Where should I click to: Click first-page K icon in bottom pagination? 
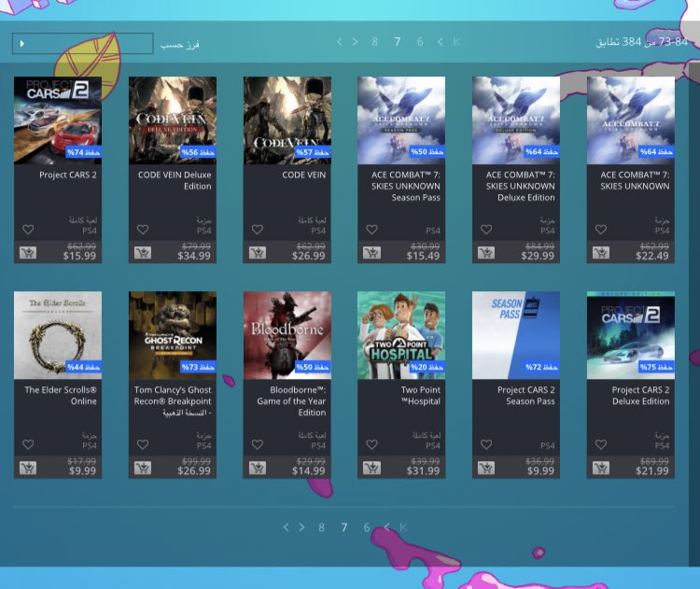coord(403,527)
